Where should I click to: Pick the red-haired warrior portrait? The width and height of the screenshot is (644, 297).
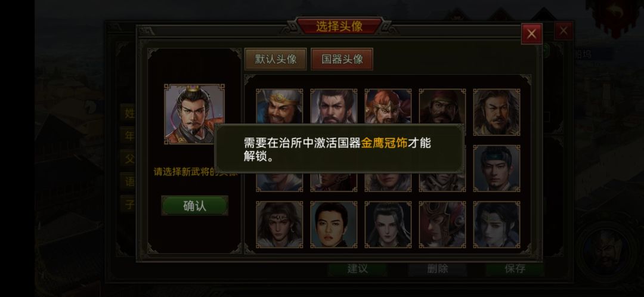388,106
